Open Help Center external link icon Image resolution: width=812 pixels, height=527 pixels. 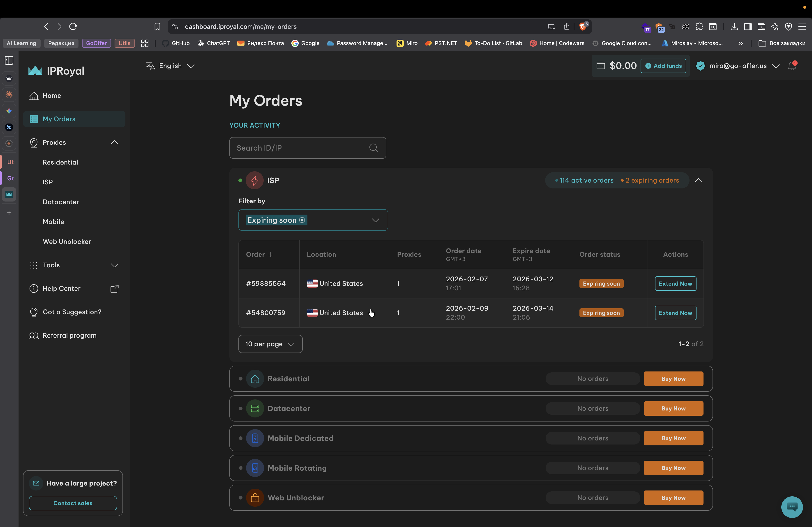[115, 289]
